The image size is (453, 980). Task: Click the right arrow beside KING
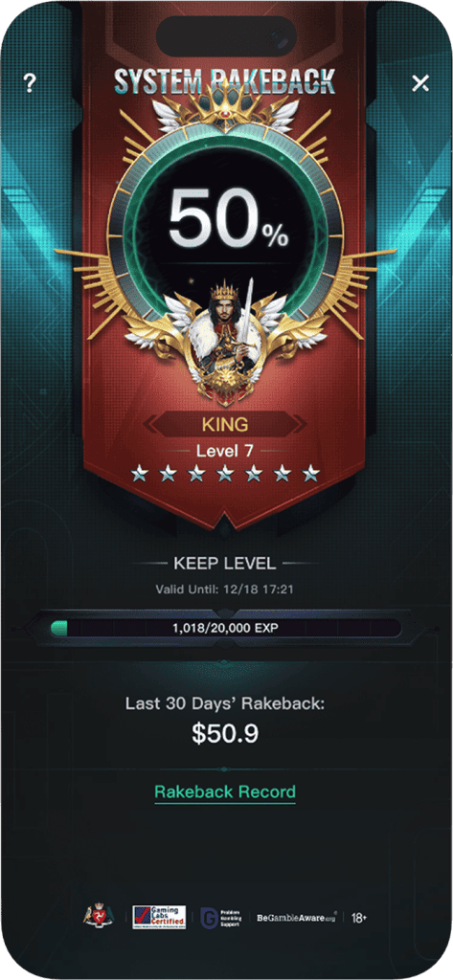[x=299, y=424]
